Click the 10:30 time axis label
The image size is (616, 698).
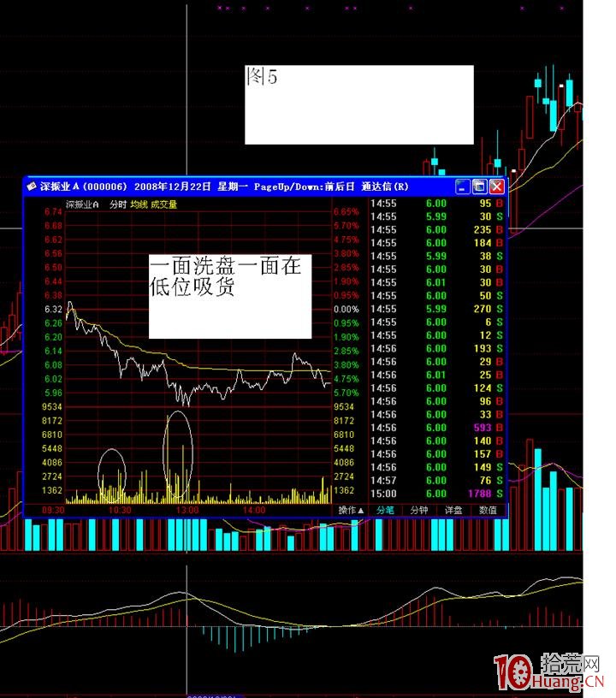point(120,510)
